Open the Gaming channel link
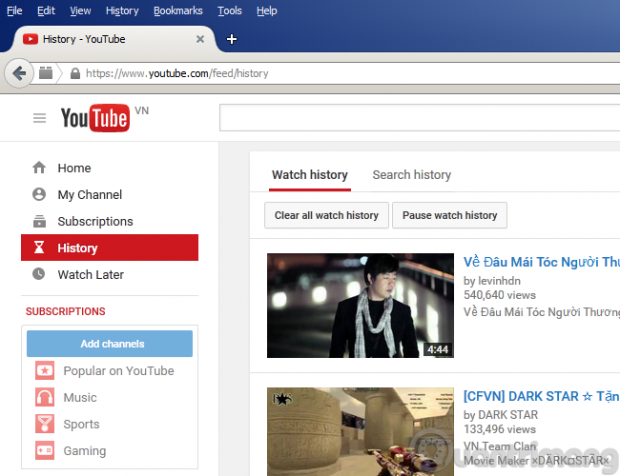Viewport: 620px width, 476px height. 85,451
